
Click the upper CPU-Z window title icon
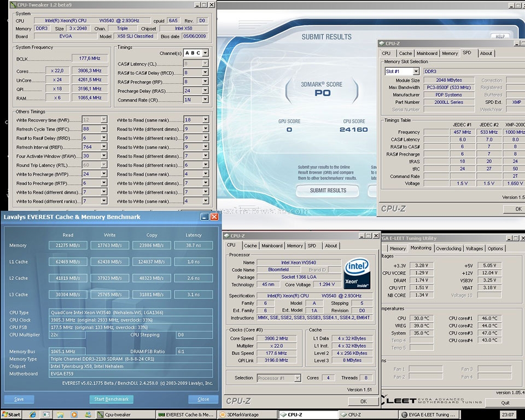click(382, 43)
